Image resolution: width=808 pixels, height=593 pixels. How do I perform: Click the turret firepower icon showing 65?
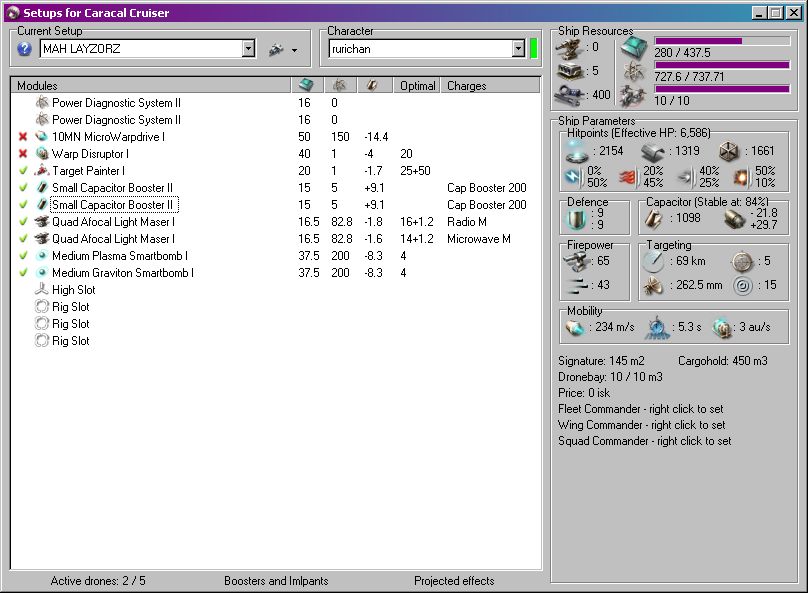(x=576, y=262)
